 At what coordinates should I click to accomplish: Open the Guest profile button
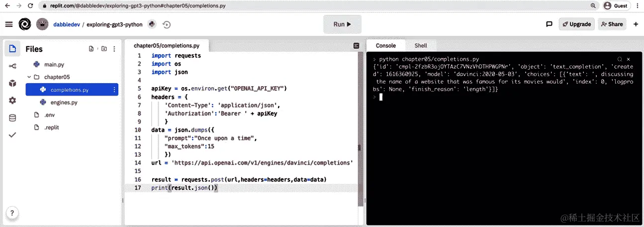616,6
